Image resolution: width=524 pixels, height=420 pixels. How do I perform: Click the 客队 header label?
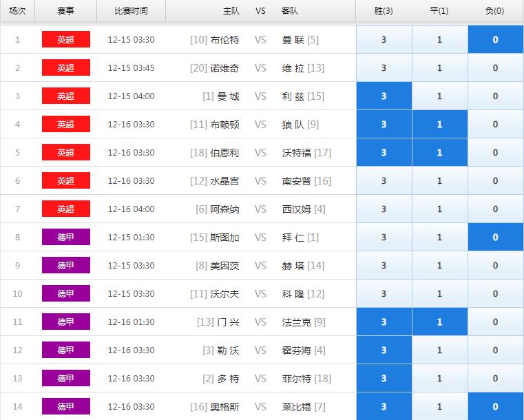point(289,11)
